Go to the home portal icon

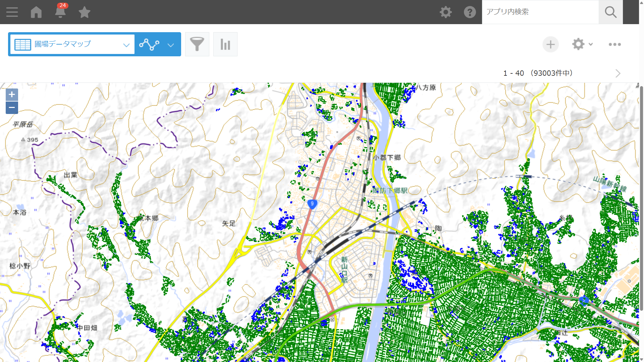[x=36, y=12]
